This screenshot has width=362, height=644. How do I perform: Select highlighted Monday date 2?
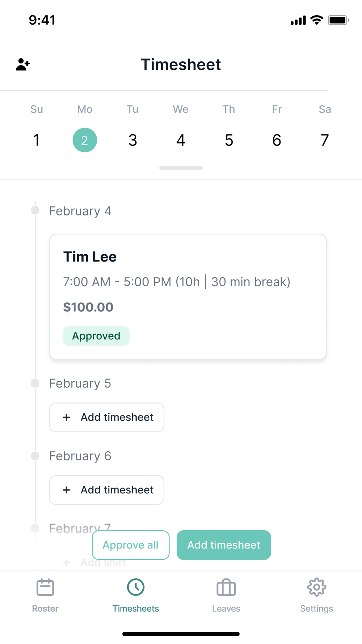[85, 140]
